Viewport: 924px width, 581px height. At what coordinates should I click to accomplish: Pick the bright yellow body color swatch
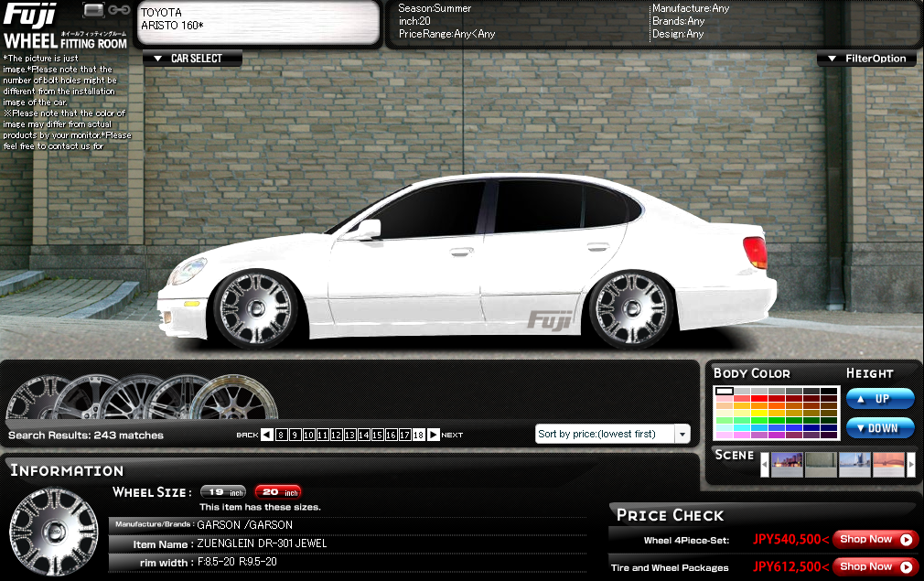tap(759, 413)
